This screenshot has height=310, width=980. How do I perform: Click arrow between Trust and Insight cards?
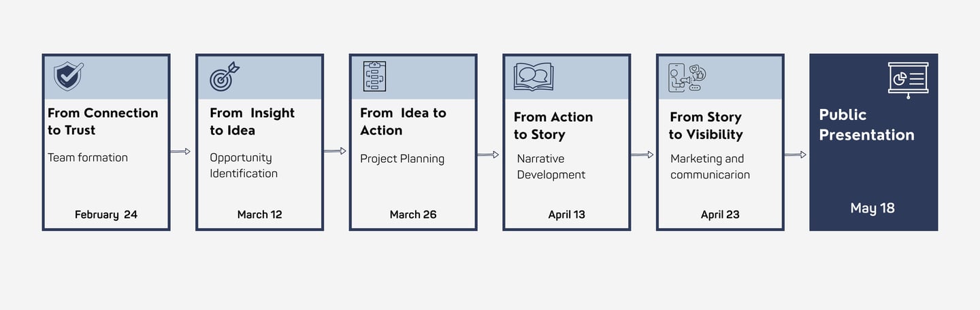coord(180,151)
